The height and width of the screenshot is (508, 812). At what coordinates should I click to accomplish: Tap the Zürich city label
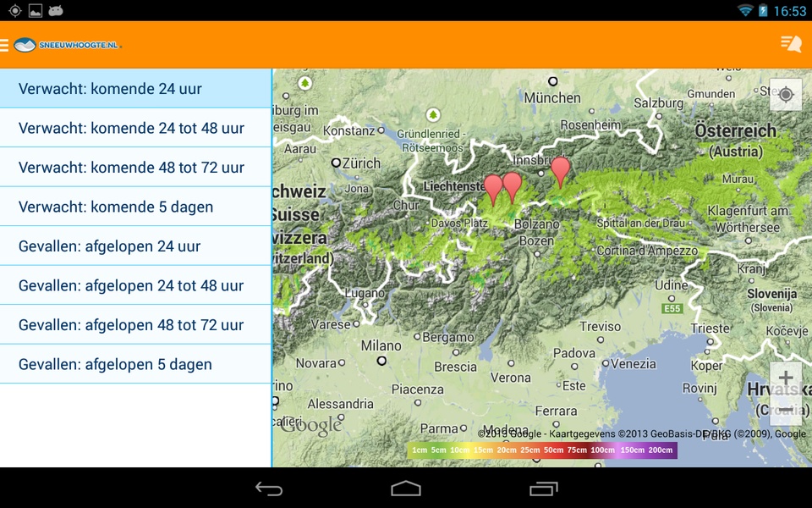[361, 163]
